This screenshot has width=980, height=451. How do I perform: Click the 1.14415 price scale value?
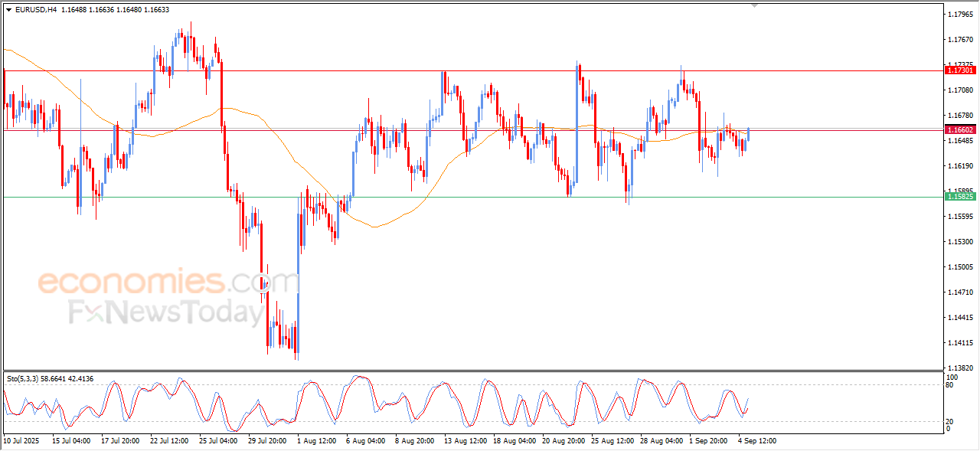point(959,318)
